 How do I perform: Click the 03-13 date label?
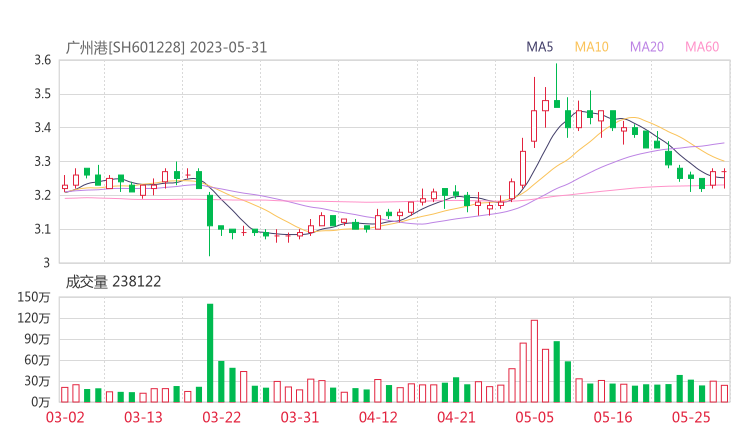point(143,417)
